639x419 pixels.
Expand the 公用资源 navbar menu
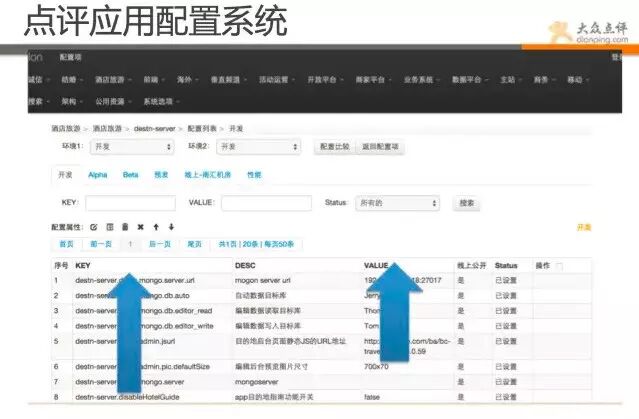tap(113, 101)
